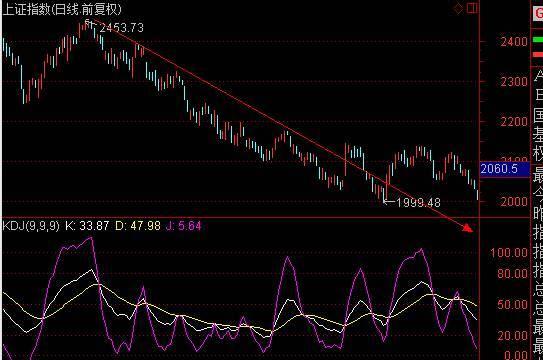Click the red bar in the side panel
543x360 pixels.
[x=538, y=54]
